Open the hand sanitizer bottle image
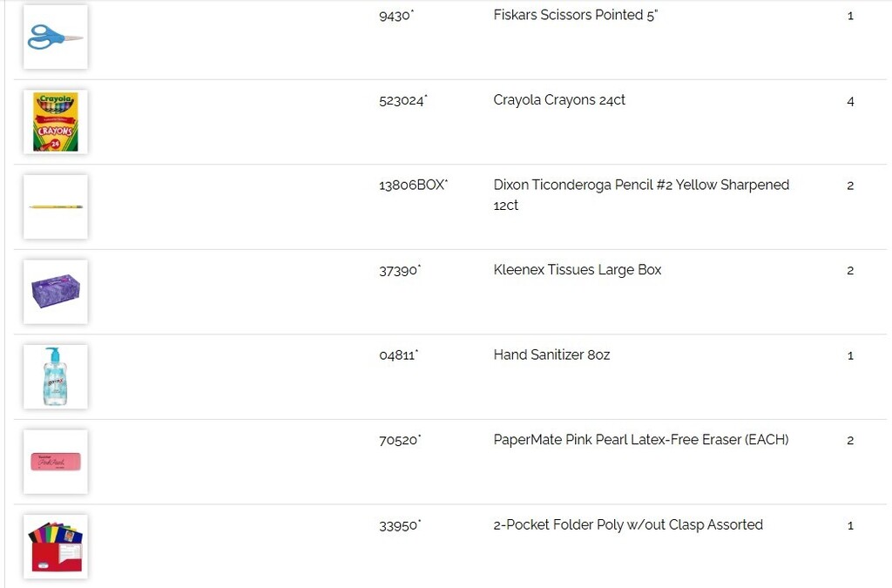Image resolution: width=892 pixels, height=588 pixels. pyautogui.click(x=55, y=376)
